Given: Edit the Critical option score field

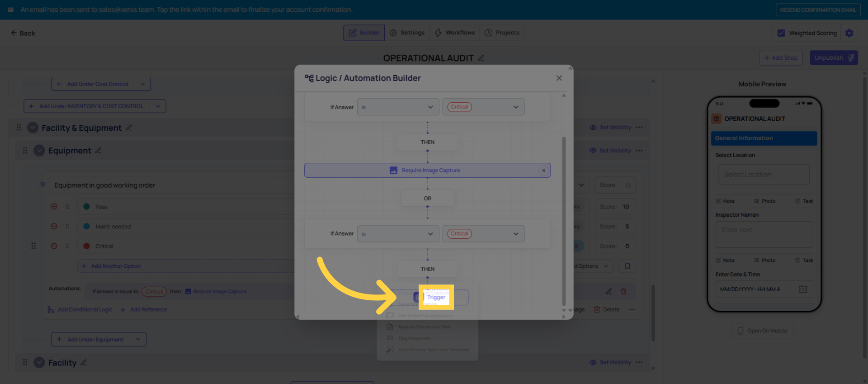Looking at the screenshot, I should [x=615, y=246].
